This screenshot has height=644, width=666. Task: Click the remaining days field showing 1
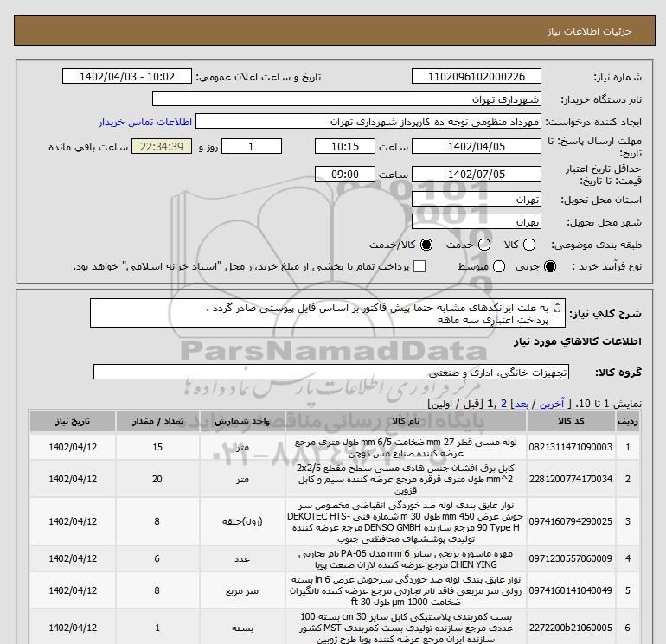coord(252,146)
